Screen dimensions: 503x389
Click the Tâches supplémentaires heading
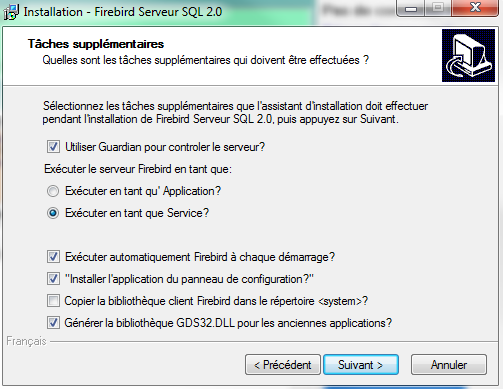(96, 44)
